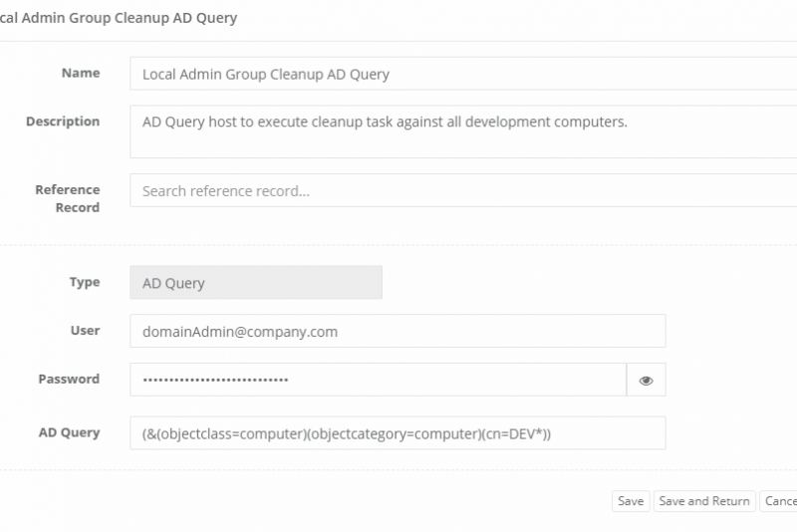797x532 pixels.
Task: Click the AD Query LDAP filter field
Action: click(398, 433)
